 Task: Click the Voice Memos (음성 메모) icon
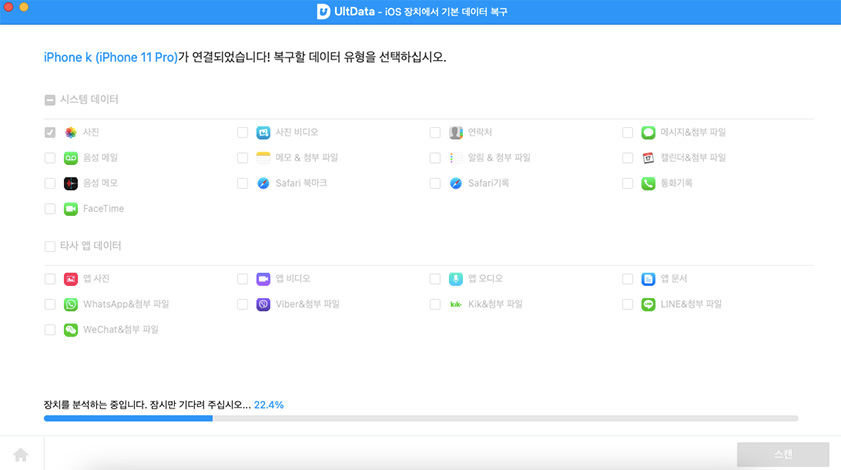(x=71, y=183)
